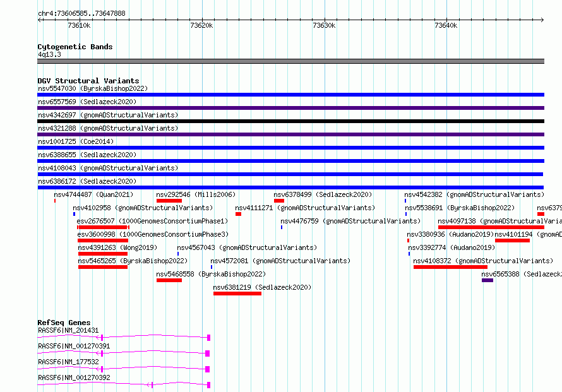Click the blue bar under nsv5547030

290,95
